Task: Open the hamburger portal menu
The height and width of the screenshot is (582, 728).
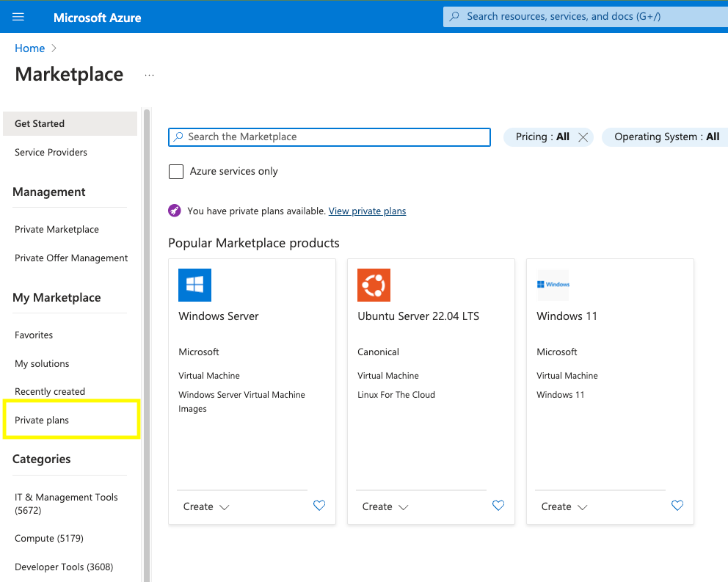Action: click(18, 17)
